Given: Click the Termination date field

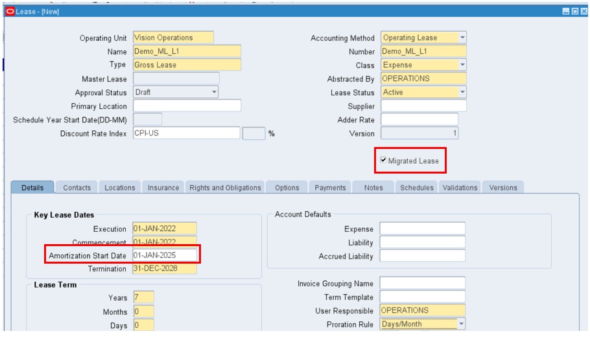Looking at the screenshot, I should click(165, 269).
